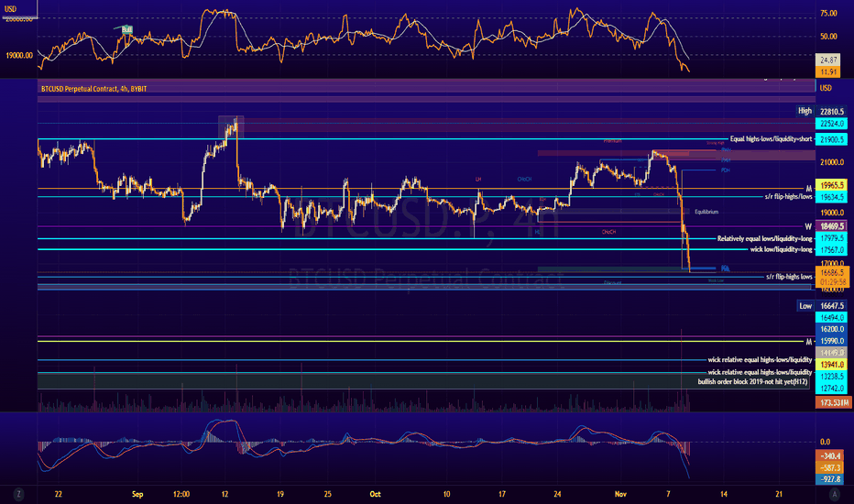Select the chart title BTCUSD Perpetual Contract, 4h, BYBIT
This screenshot has height=504, width=854.
click(x=93, y=88)
